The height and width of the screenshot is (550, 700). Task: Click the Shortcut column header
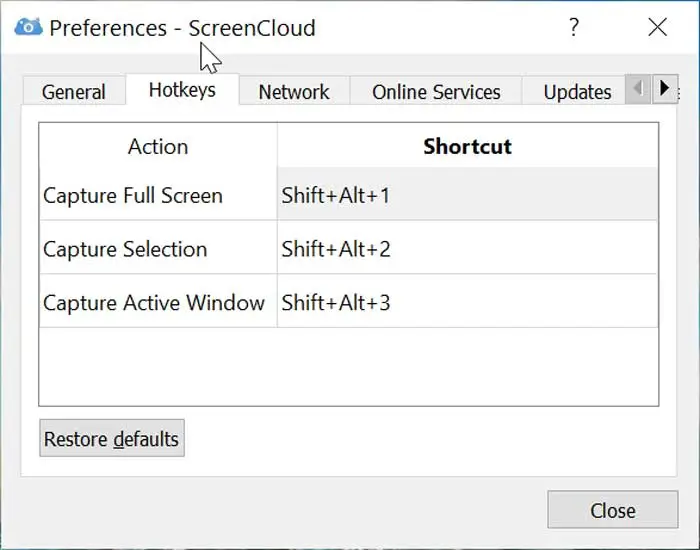467,146
